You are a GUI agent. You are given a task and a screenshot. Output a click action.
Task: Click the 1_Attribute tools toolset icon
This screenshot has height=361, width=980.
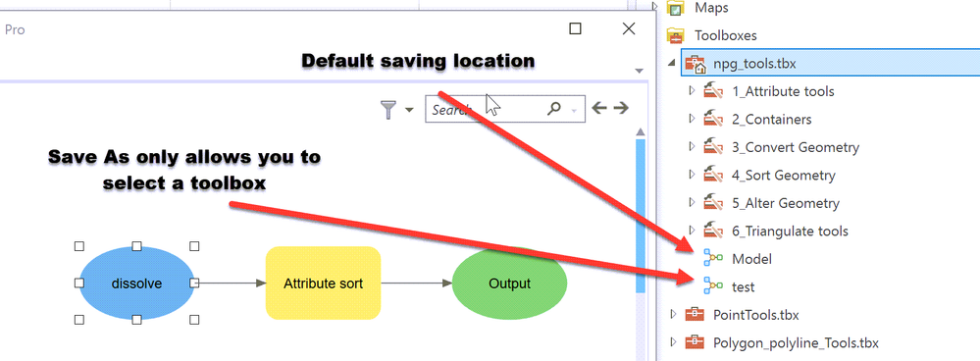(713, 91)
